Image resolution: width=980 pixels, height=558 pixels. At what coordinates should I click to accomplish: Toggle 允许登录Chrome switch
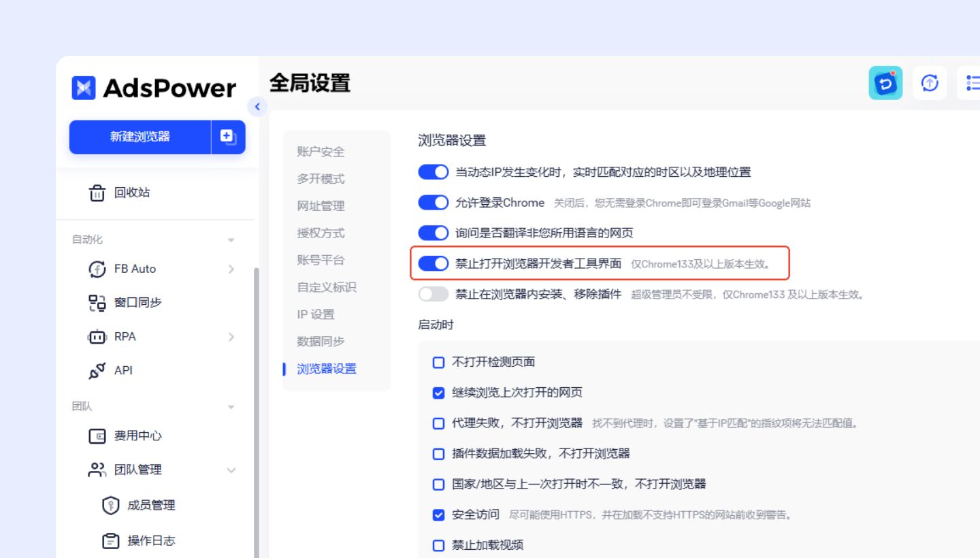[434, 203]
